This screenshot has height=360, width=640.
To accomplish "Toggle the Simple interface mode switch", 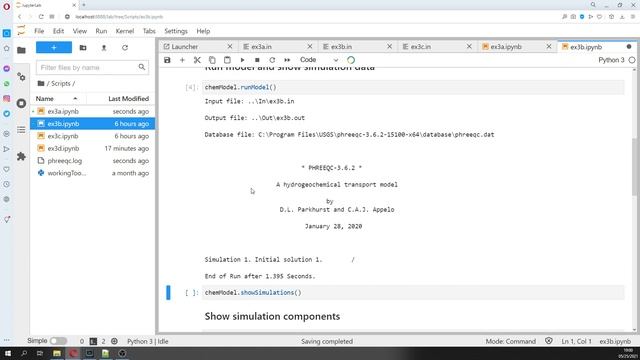I will [58, 341].
